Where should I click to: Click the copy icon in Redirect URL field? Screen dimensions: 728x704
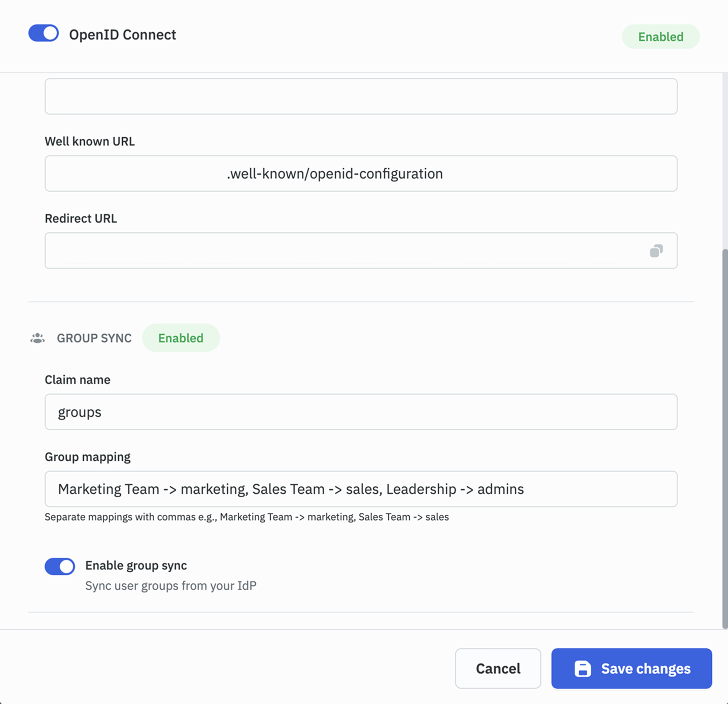[x=656, y=250]
